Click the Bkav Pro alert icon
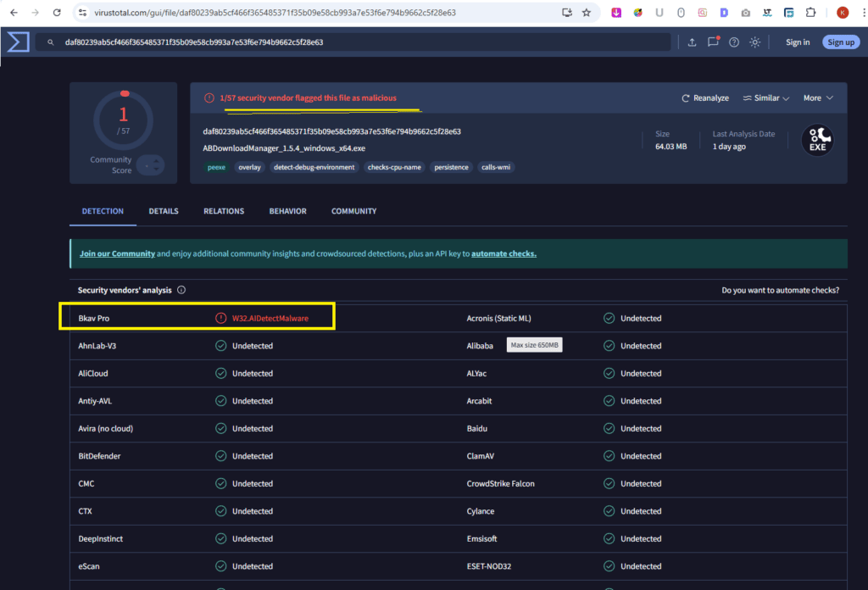Image resolution: width=868 pixels, height=590 pixels. coord(221,318)
